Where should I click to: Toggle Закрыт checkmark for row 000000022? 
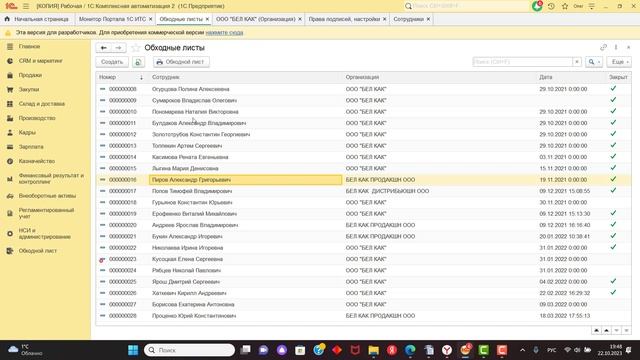tap(613, 247)
